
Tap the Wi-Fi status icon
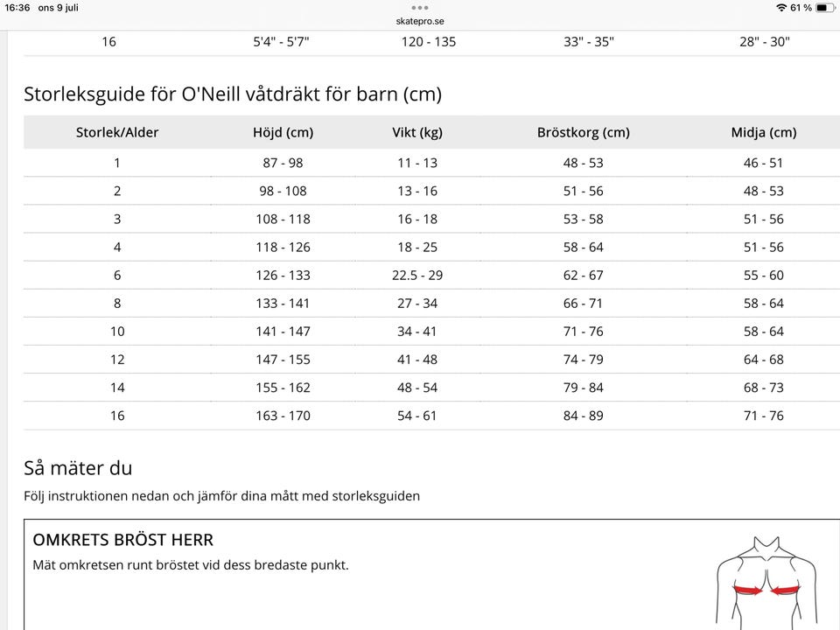(780, 8)
